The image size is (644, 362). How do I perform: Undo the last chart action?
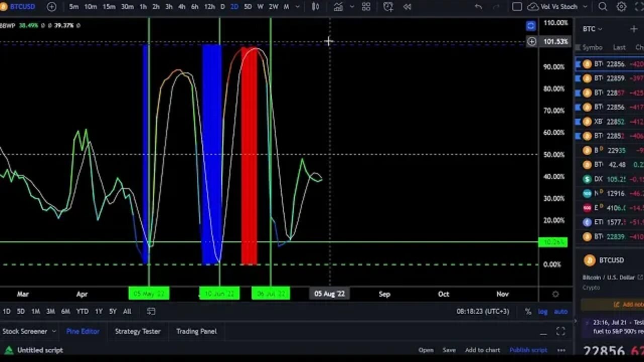[x=478, y=7]
